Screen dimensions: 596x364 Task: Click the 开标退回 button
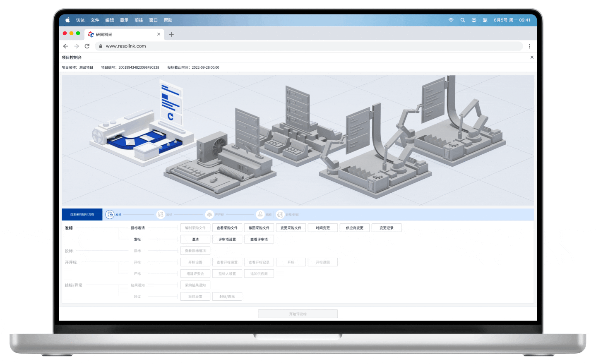(x=323, y=262)
